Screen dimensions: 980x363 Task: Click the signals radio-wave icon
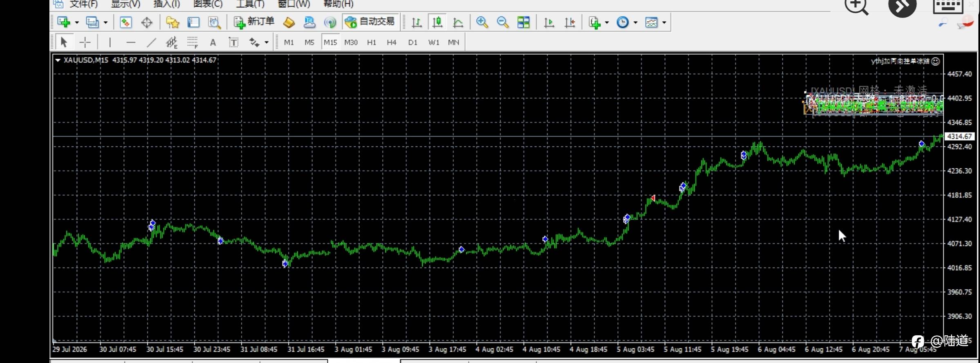(x=330, y=22)
